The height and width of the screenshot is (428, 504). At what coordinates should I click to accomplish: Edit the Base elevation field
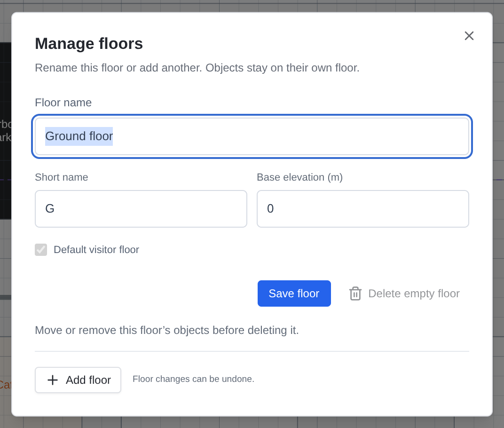tap(363, 209)
